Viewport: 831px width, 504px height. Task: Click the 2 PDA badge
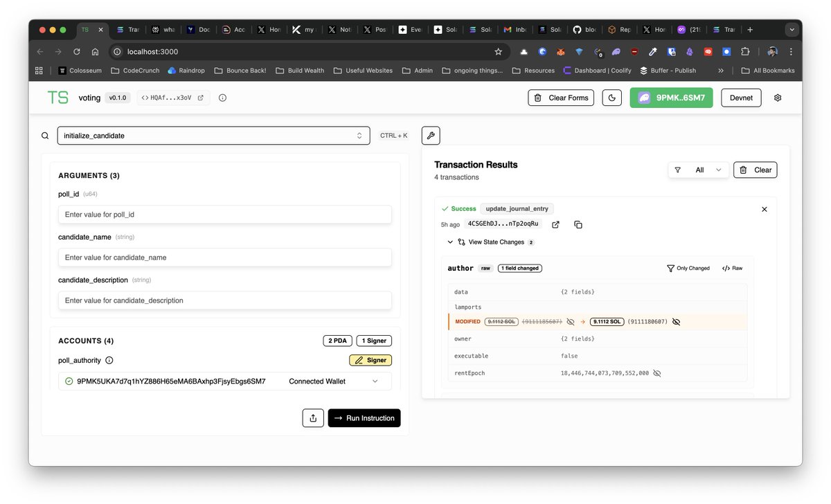[x=337, y=341]
